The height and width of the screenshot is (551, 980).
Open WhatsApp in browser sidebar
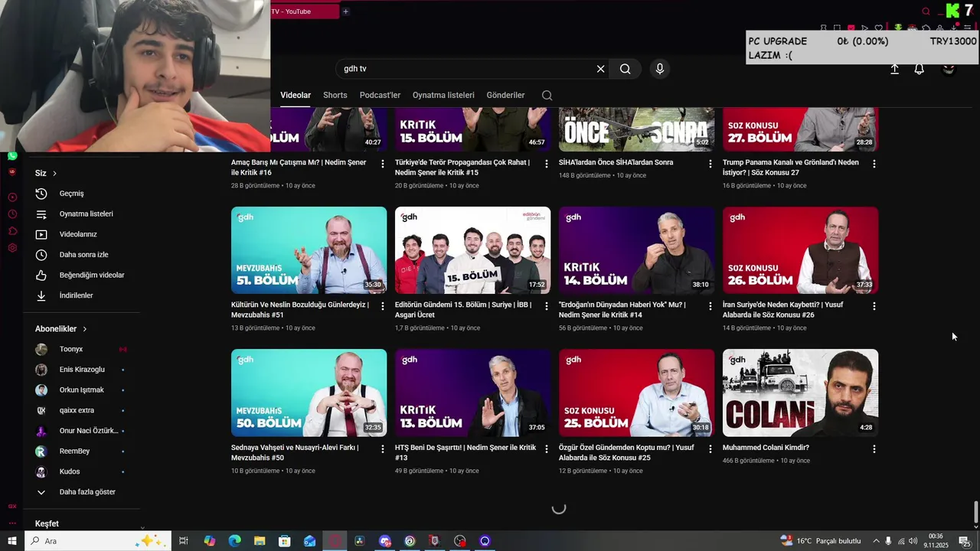coord(12,155)
